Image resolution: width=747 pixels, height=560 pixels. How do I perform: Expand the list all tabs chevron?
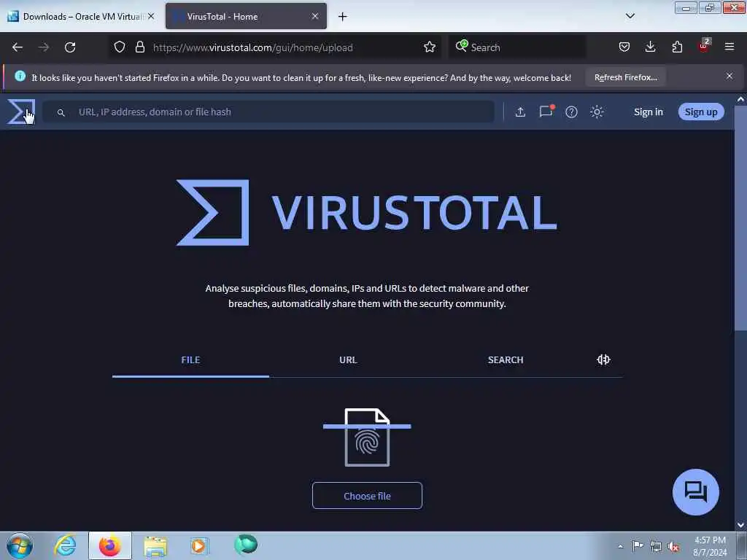click(630, 16)
